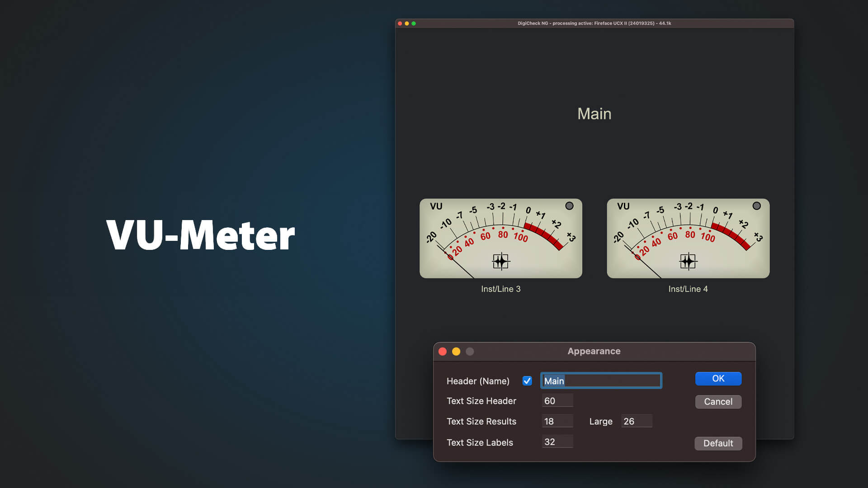The image size is (868, 488).
Task: Click the Inst/Line 4 VU meter face
Action: [x=688, y=238]
